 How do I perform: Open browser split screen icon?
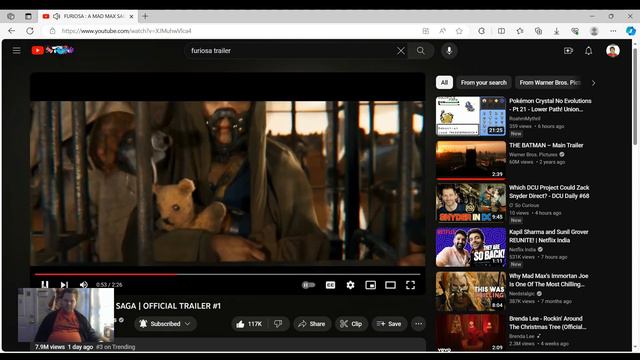coord(501,31)
